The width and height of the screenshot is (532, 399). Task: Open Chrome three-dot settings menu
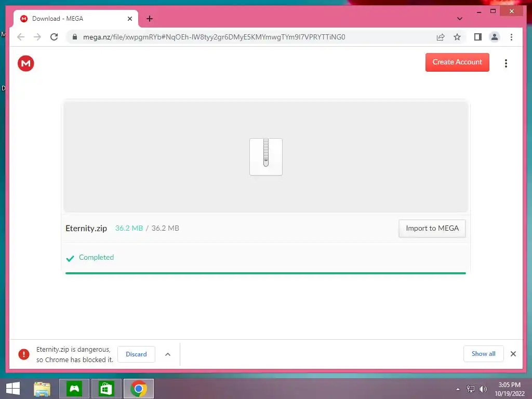511,37
